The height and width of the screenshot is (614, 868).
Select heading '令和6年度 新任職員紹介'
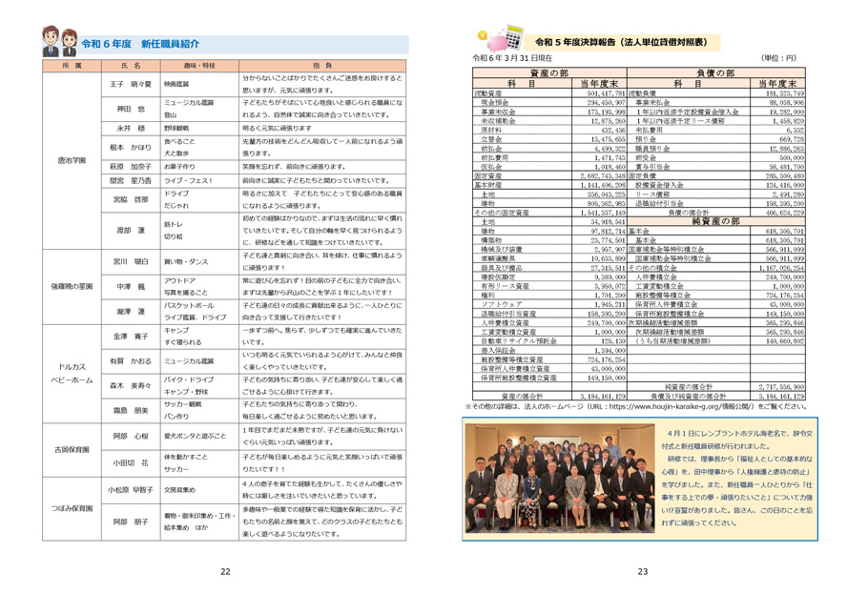point(140,44)
